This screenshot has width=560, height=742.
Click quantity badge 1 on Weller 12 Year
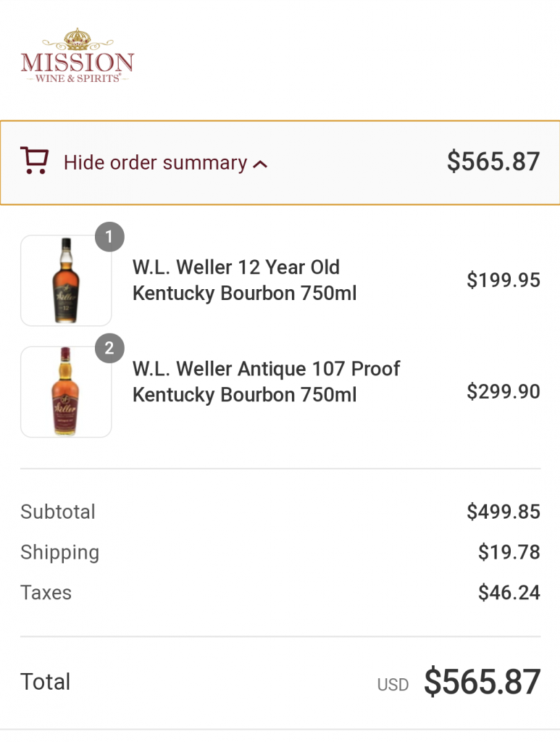tap(109, 237)
